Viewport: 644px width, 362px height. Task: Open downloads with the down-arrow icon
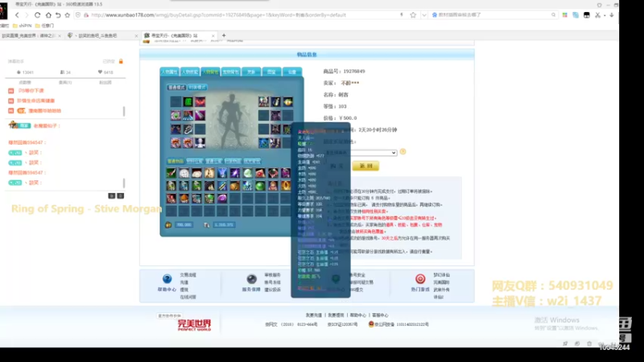click(612, 14)
